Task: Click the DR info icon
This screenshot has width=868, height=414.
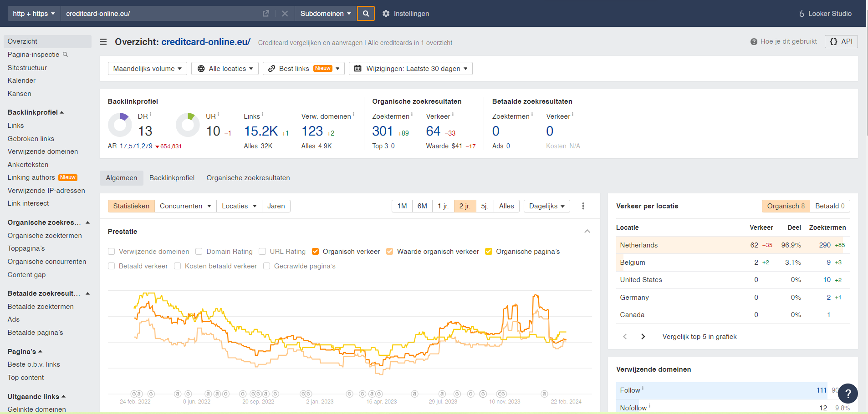Action: click(x=150, y=114)
